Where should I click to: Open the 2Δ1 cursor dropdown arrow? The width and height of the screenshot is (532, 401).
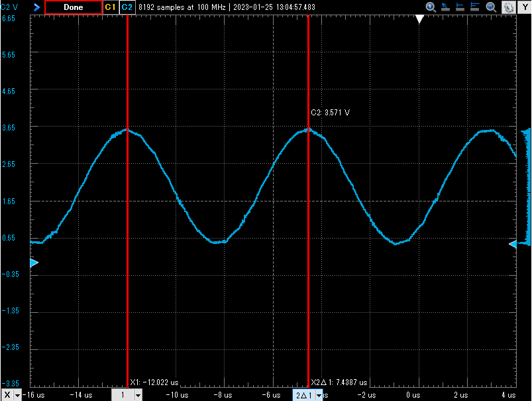click(x=319, y=395)
